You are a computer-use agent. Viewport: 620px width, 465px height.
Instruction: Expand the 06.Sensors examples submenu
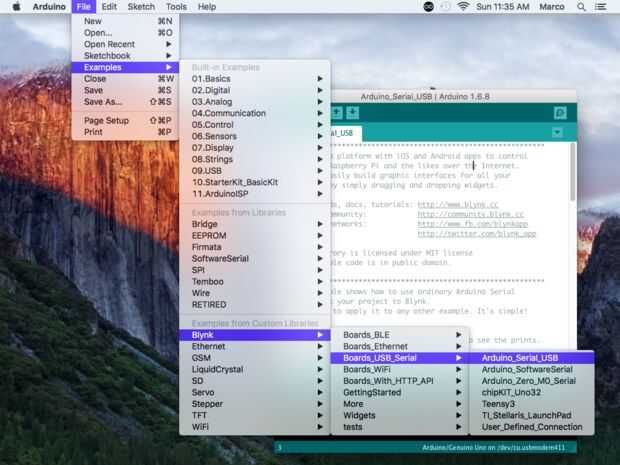255,136
